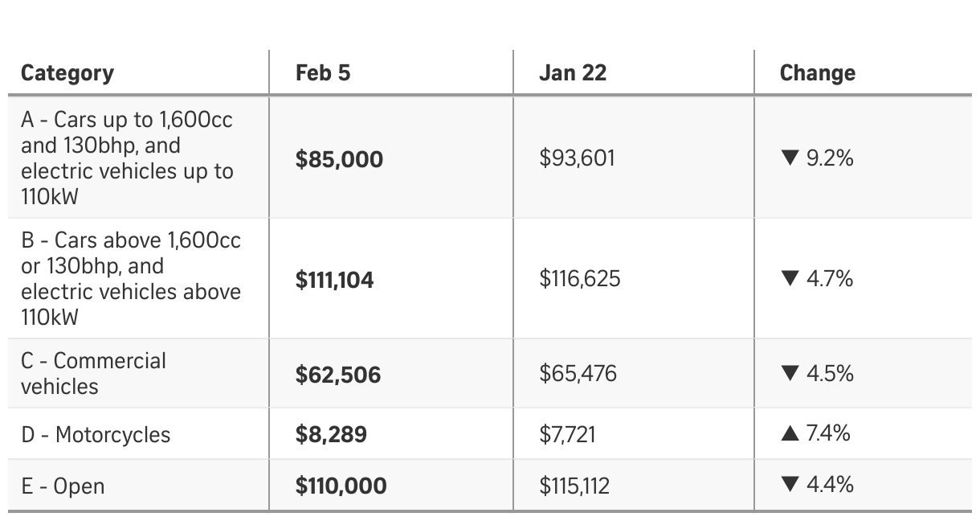
Task: Click the down arrow beside 4.4%
Action: 790,485
